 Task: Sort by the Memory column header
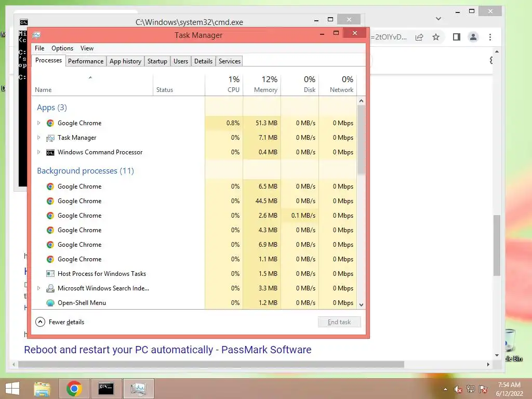(262, 85)
